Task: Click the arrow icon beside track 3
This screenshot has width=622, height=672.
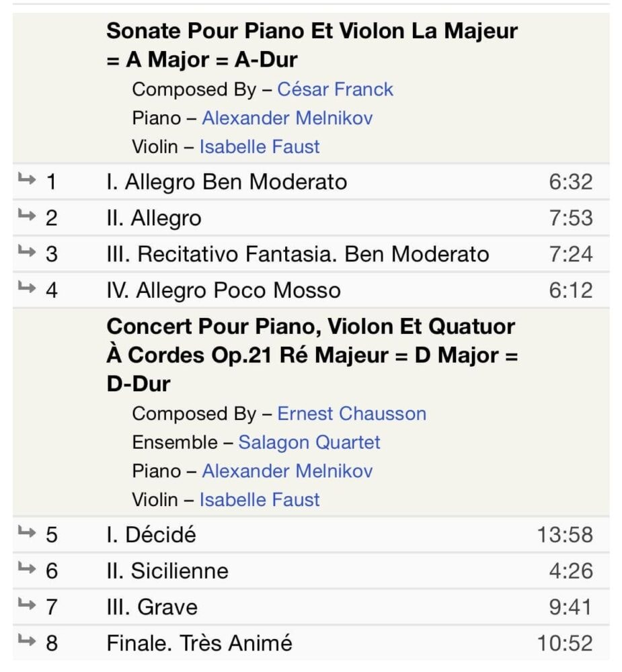Action: point(27,251)
